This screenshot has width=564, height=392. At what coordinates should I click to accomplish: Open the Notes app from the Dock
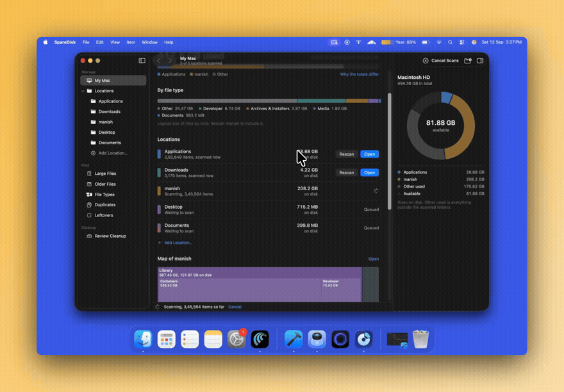click(213, 339)
